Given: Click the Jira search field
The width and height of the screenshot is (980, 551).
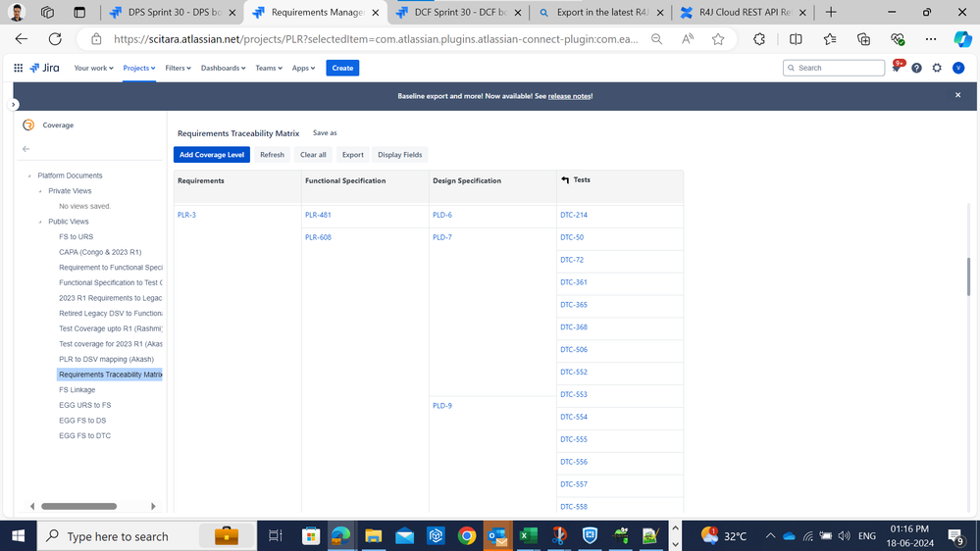Looking at the screenshot, I should click(x=834, y=68).
